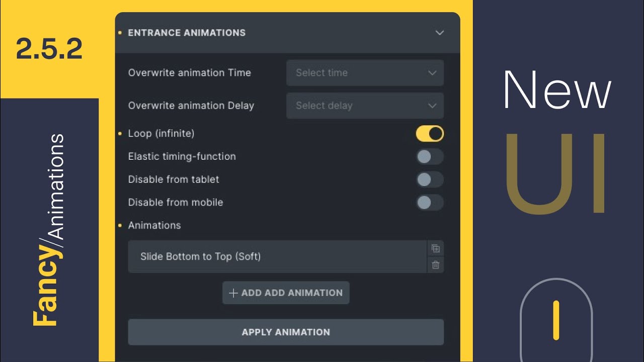Enable the Disable from tablet toggle

tap(430, 179)
